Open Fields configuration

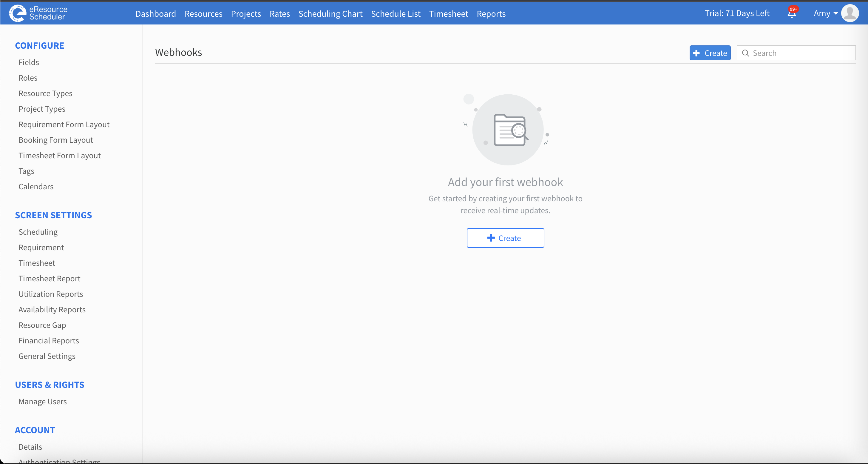29,62
